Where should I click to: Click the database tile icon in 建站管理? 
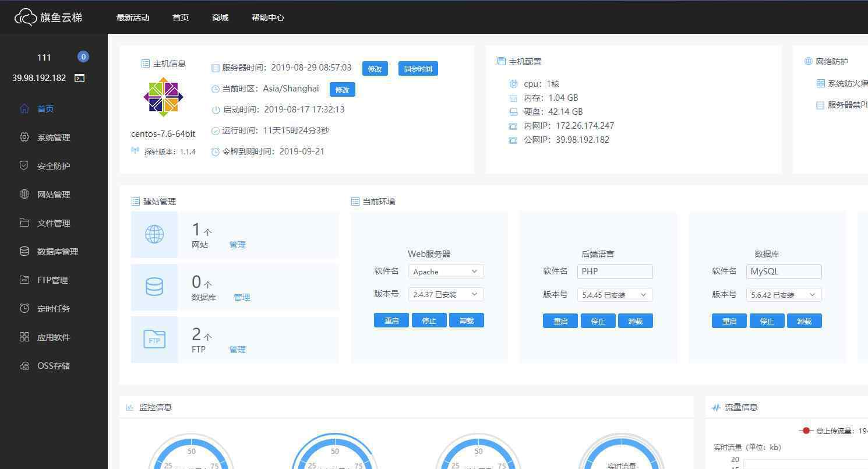pos(154,286)
